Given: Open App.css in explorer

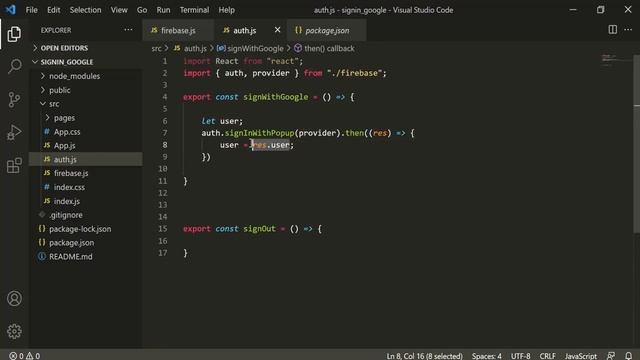Looking at the screenshot, I should [x=86, y=132].
